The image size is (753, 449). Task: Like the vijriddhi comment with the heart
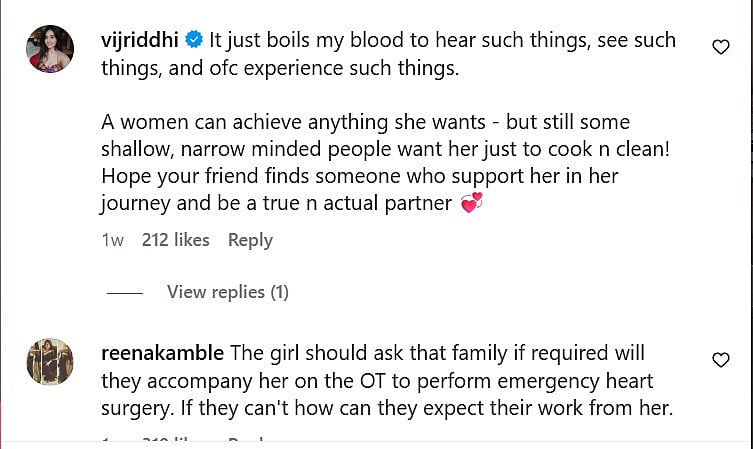click(x=720, y=47)
